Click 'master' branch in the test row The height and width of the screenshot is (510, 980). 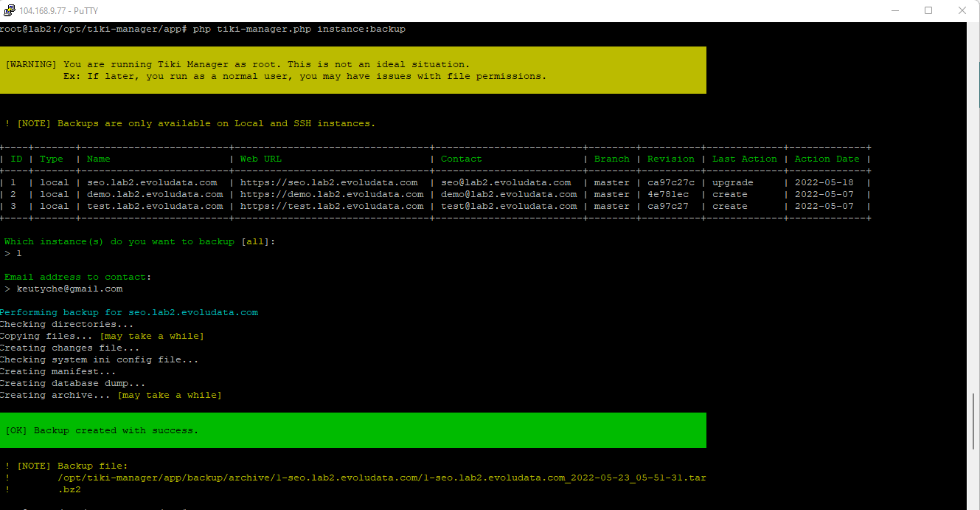pyautogui.click(x=612, y=206)
